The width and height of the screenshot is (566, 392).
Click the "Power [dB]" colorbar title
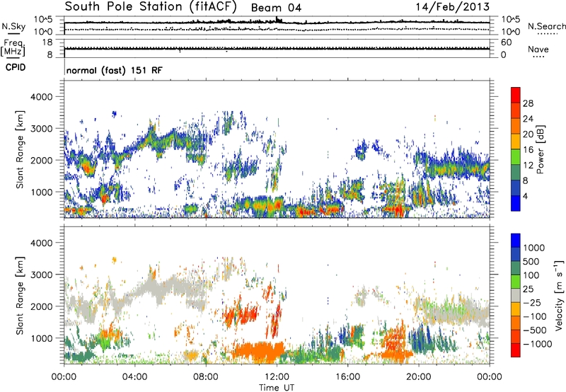click(541, 149)
